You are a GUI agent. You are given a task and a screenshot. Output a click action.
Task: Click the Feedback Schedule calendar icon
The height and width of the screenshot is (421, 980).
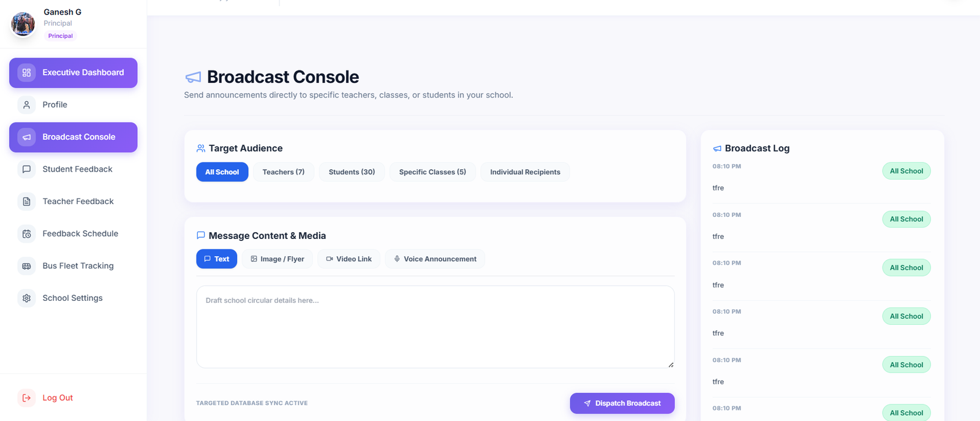tap(26, 233)
